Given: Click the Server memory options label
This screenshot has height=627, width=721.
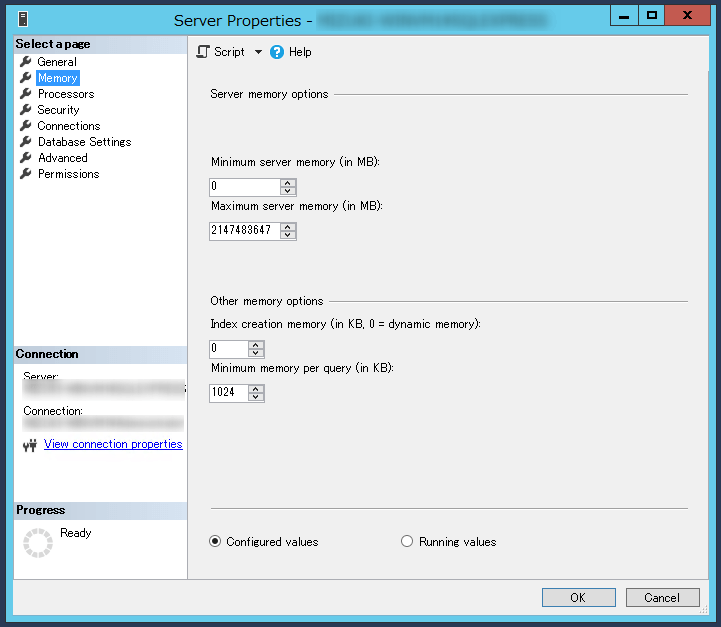Looking at the screenshot, I should click(269, 94).
